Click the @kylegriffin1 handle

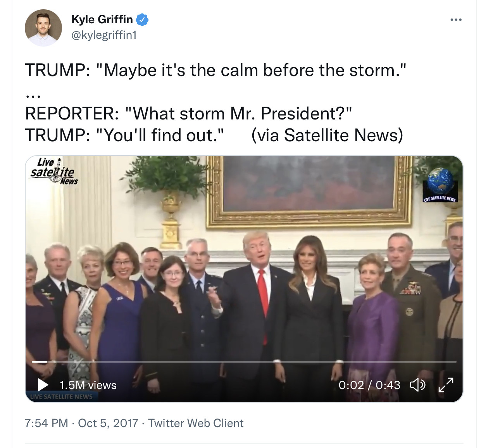click(x=104, y=35)
